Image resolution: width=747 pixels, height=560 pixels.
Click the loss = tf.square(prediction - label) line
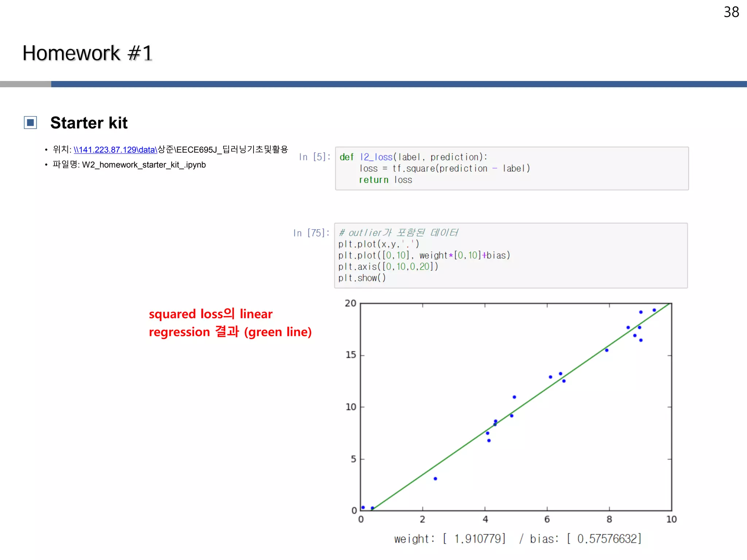[445, 168]
